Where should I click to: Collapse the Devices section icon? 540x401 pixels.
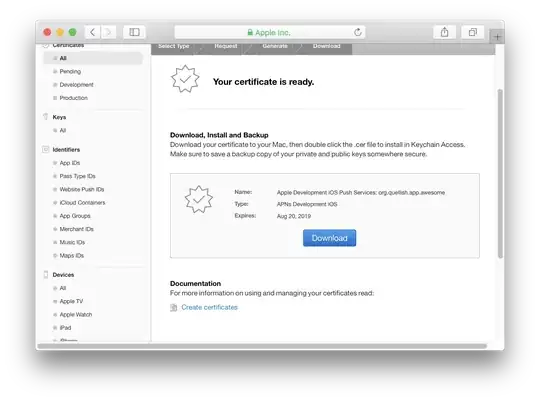(x=45, y=275)
